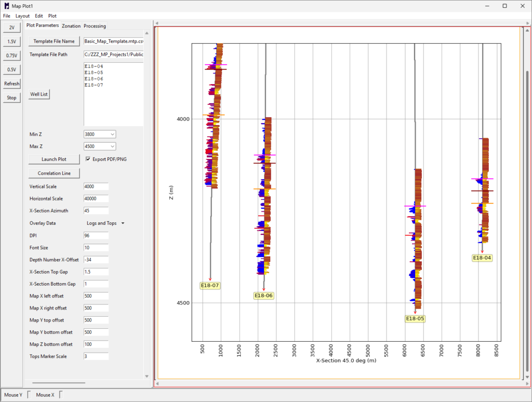Screen dimensions: 532x402
Task: Switch to the Plot Parameters tab
Action: tap(43, 25)
